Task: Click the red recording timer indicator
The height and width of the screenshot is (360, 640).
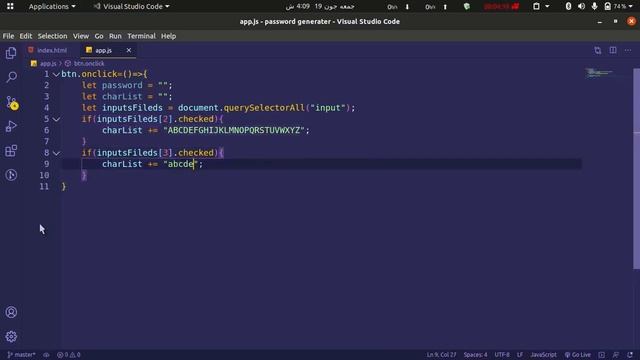Action: [x=501, y=7]
